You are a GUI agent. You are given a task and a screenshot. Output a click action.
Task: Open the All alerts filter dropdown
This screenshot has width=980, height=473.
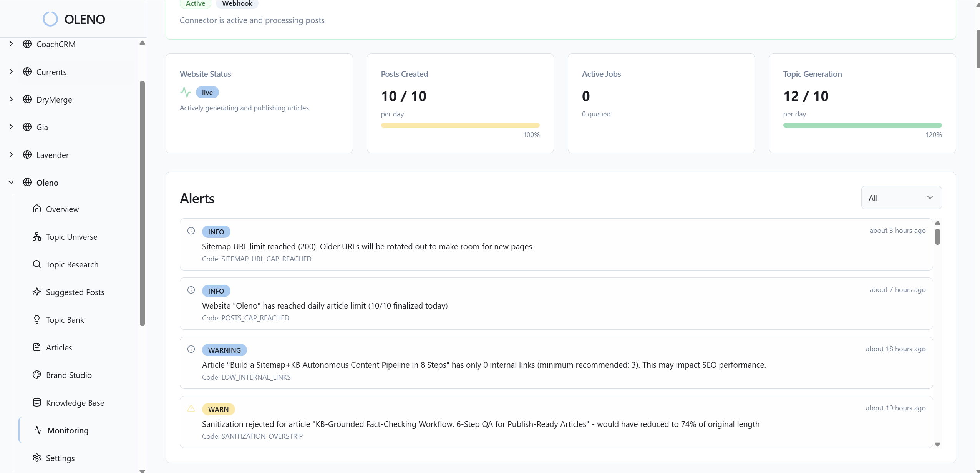click(901, 197)
